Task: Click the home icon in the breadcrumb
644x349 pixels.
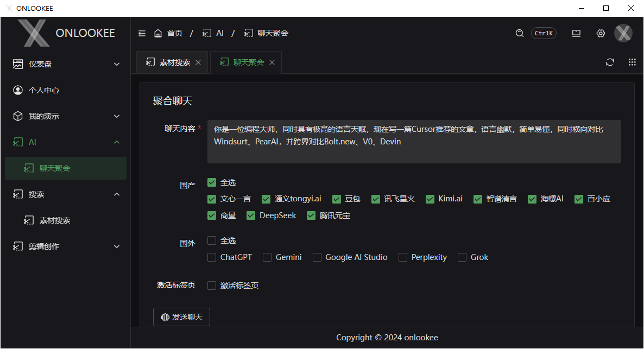Action: click(x=157, y=33)
